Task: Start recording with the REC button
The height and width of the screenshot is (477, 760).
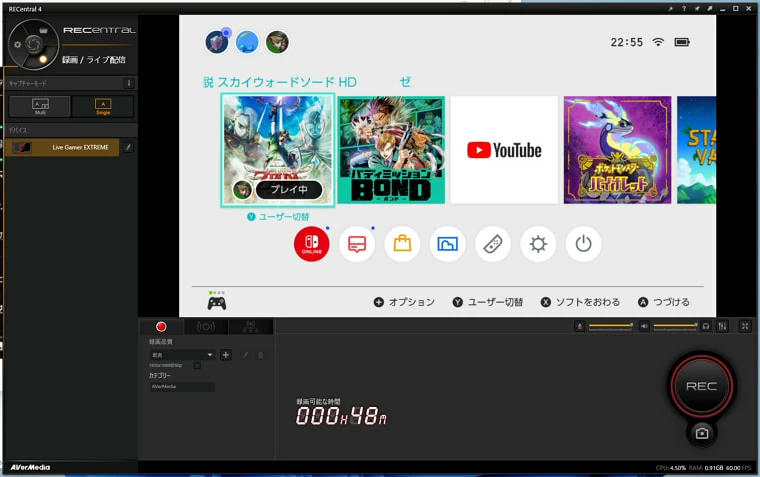Action: coord(701,386)
